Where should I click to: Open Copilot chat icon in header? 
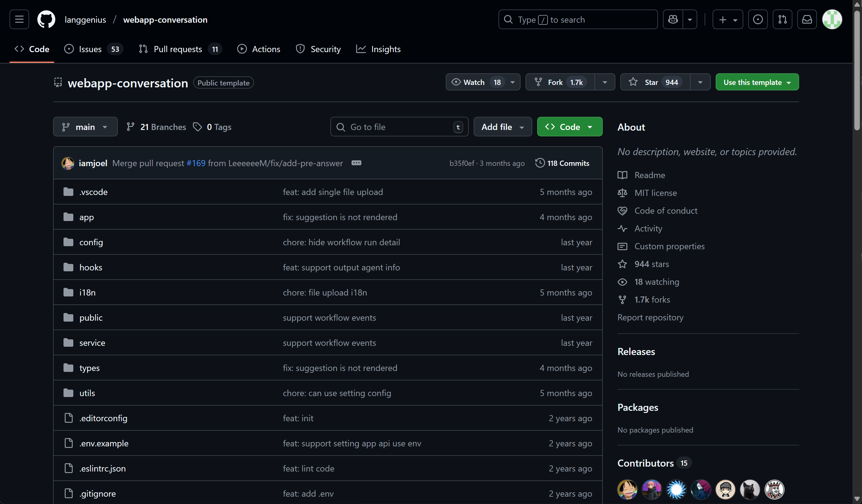click(673, 20)
